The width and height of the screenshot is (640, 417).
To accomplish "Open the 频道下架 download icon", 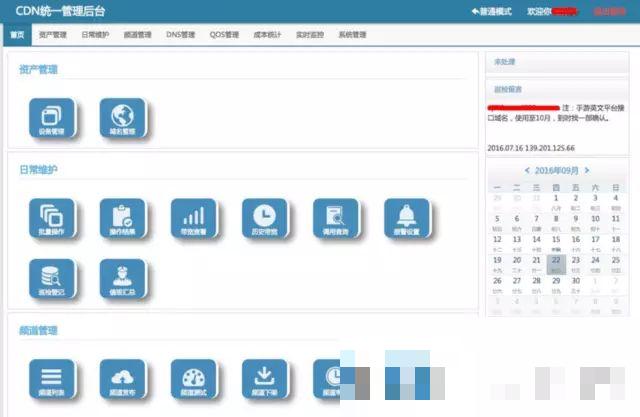I will pos(264,379).
